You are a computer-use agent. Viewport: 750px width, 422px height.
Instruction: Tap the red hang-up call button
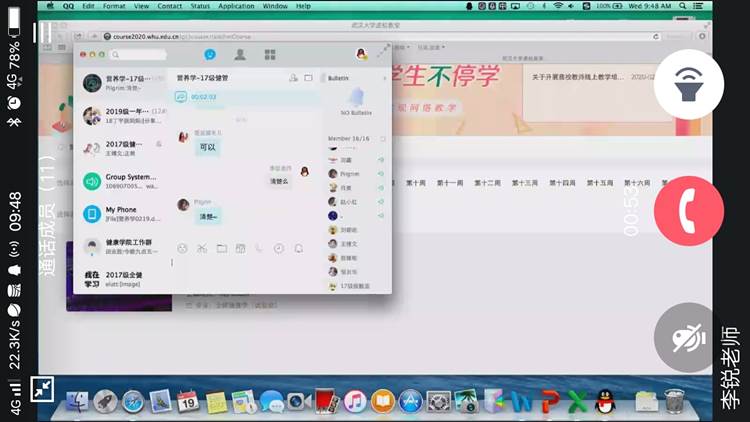point(688,211)
